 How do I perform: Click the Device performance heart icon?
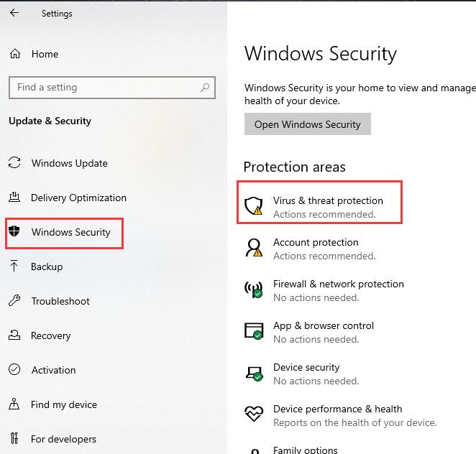[254, 414]
